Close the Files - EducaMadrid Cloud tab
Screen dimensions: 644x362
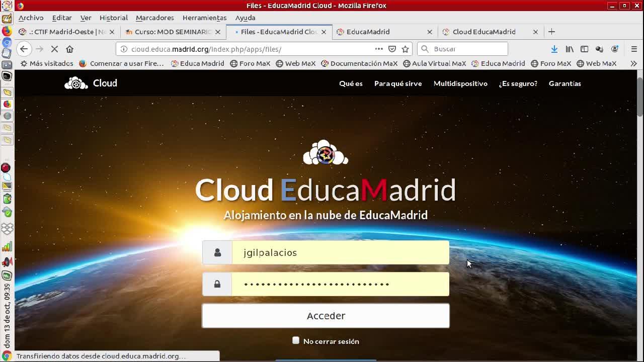tap(324, 32)
